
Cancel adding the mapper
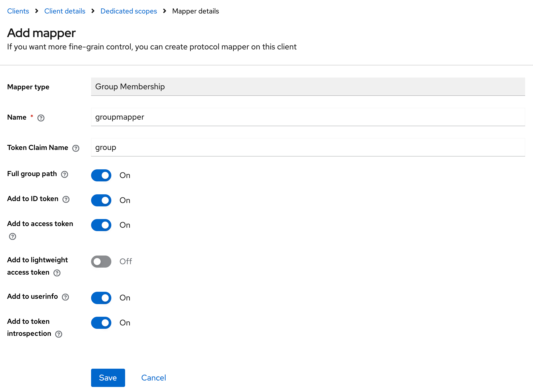tap(153, 378)
